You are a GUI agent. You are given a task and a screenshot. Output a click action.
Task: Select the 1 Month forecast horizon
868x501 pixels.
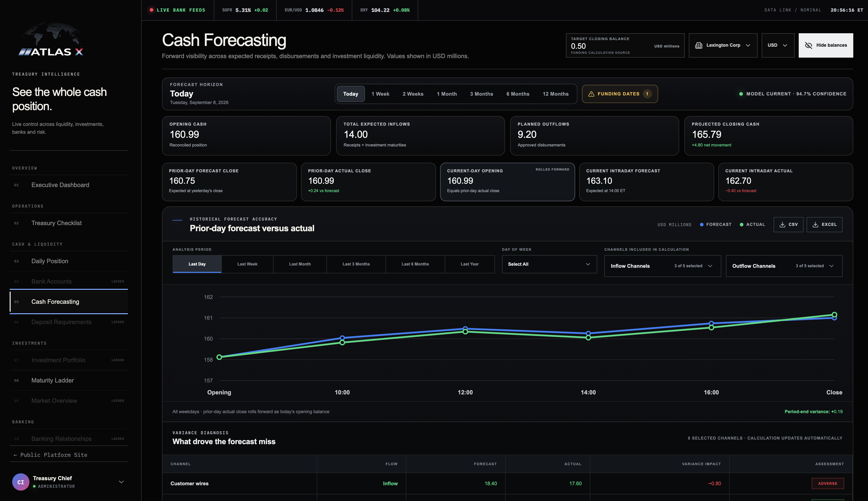coord(446,94)
